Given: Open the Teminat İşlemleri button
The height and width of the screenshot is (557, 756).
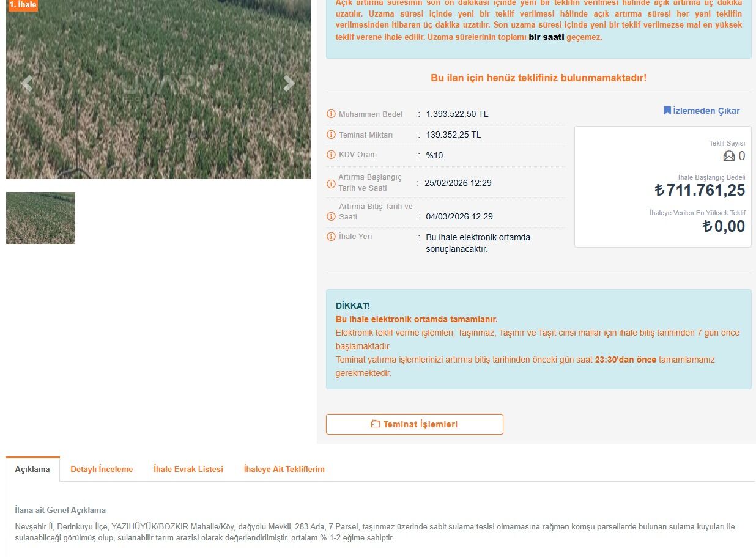Looking at the screenshot, I should (415, 424).
